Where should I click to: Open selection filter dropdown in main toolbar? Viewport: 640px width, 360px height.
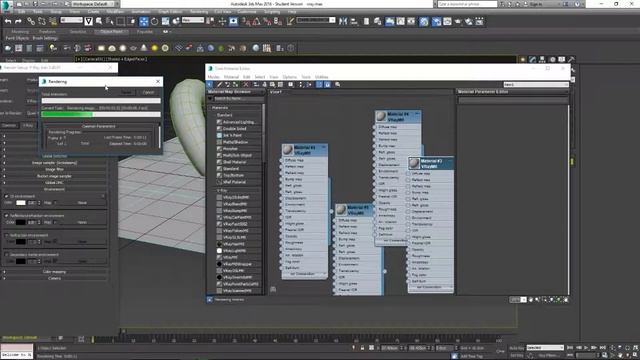(x=71, y=20)
